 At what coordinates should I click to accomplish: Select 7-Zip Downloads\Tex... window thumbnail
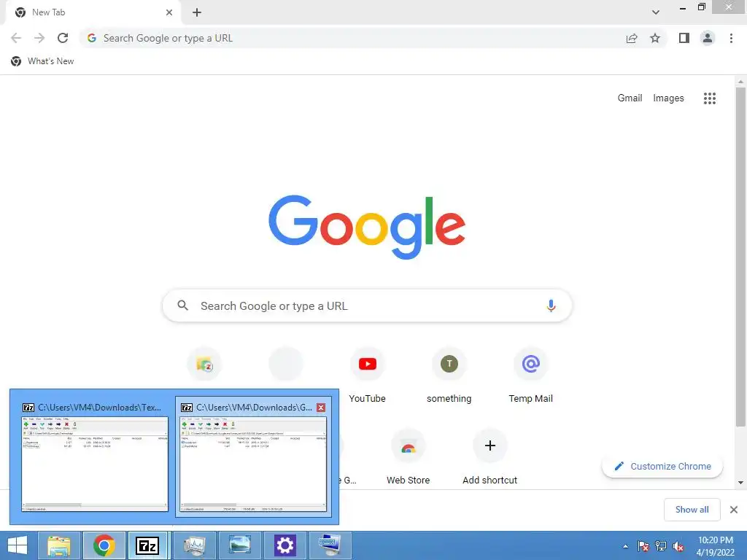coord(95,457)
